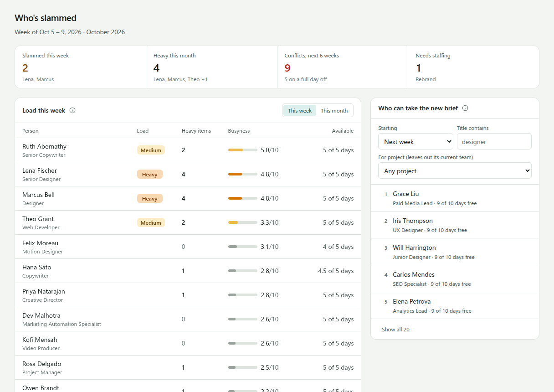554x392 pixels.
Task: Click the Heavy items column header
Action: [196, 131]
